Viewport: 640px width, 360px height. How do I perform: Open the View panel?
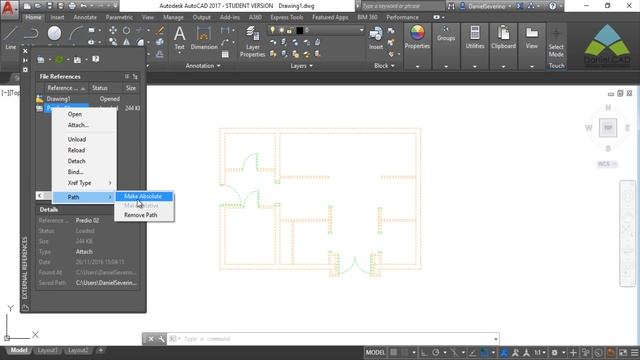tap(531, 37)
